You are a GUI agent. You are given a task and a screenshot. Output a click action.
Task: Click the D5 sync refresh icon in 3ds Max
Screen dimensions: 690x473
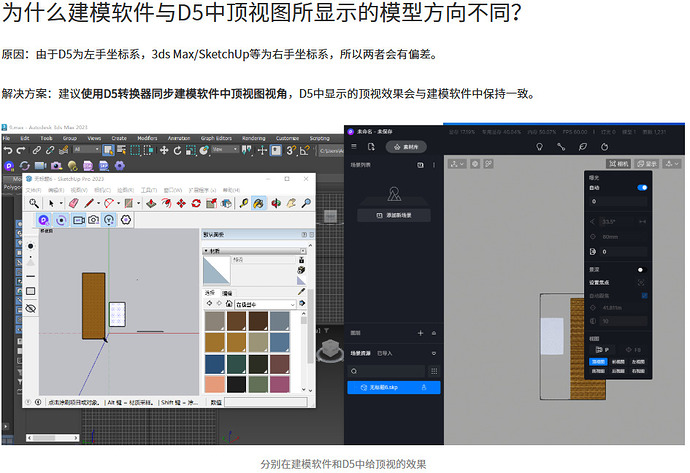pos(24,166)
